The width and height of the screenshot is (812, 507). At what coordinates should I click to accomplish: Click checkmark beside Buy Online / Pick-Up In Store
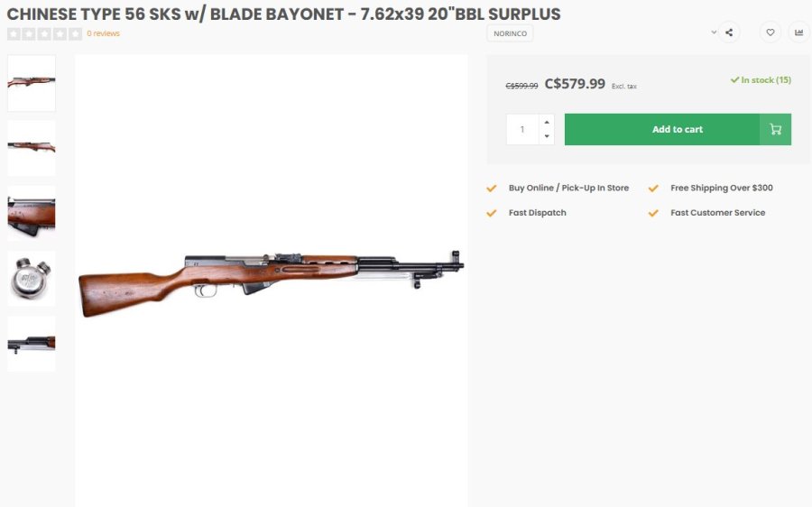click(492, 189)
